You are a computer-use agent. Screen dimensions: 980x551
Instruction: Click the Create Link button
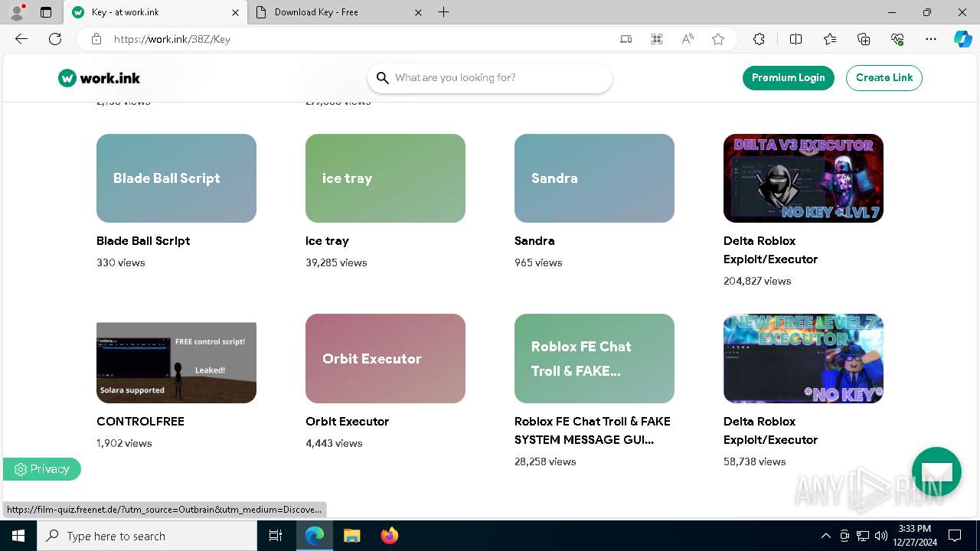coord(884,77)
